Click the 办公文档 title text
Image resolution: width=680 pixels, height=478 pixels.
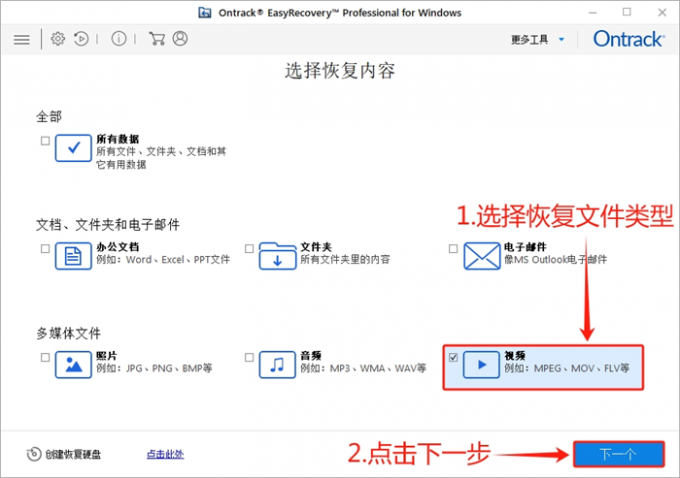point(118,247)
